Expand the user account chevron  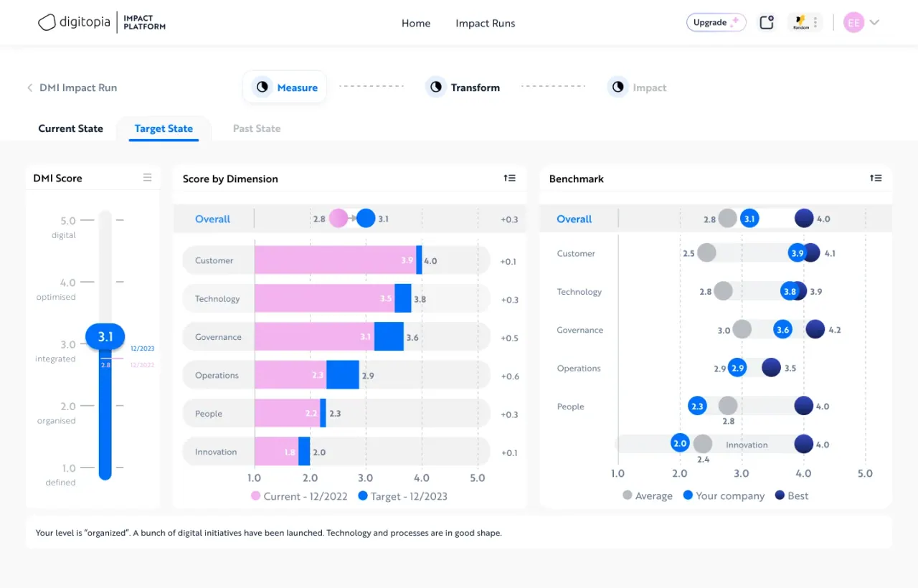(874, 22)
